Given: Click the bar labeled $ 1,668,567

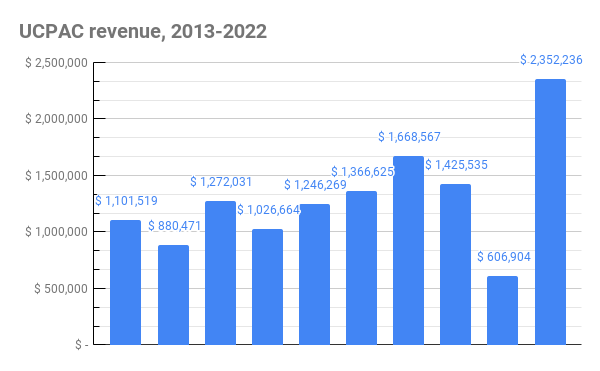Looking at the screenshot, I should coord(409,250).
